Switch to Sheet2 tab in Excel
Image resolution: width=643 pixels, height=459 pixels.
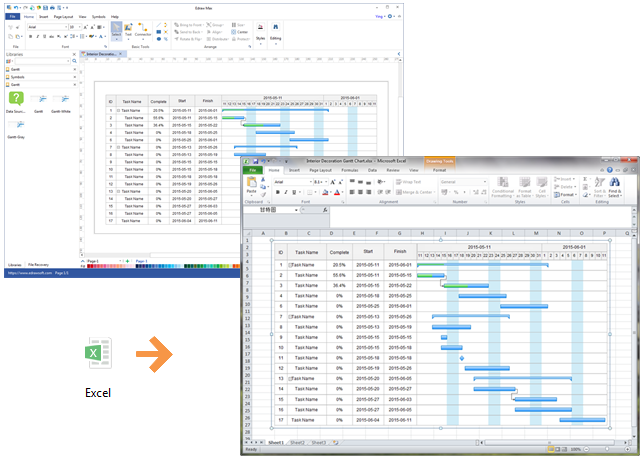[x=297, y=441]
